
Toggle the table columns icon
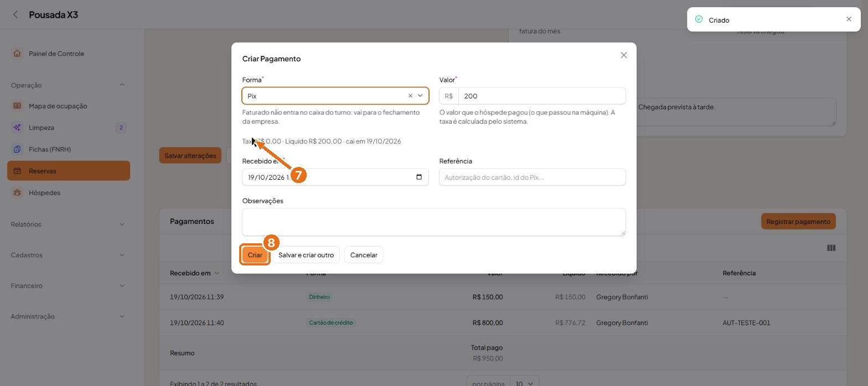pyautogui.click(x=831, y=248)
